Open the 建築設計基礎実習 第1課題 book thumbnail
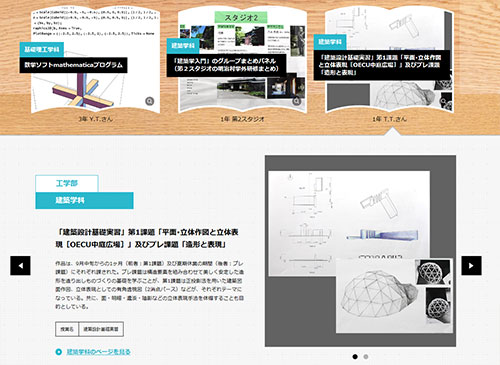Viewport: 500px width, 365px height. (x=389, y=61)
